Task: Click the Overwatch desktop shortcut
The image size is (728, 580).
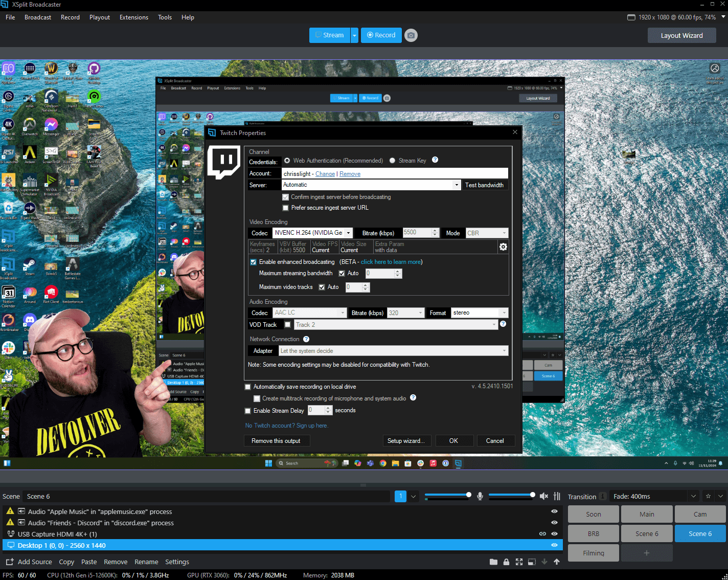Action: point(30,127)
